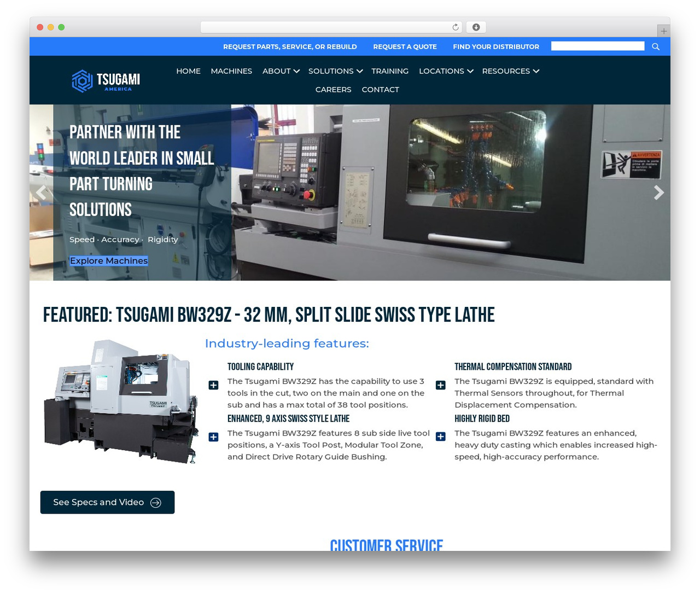Click the Request a Quote link
Image resolution: width=700 pixels, height=593 pixels.
[405, 47]
